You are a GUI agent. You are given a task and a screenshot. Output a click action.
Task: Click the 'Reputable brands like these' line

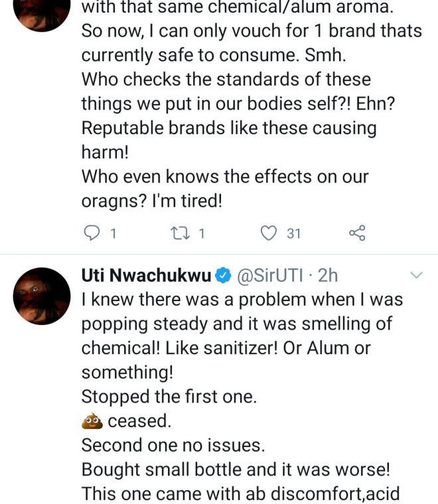(x=229, y=128)
